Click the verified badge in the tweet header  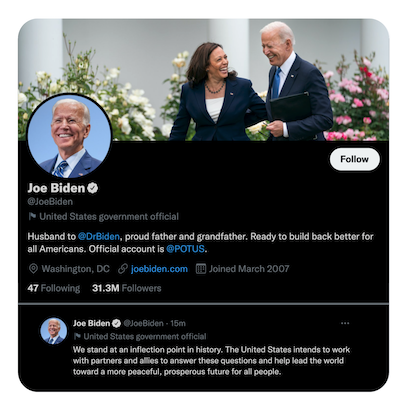(x=116, y=323)
